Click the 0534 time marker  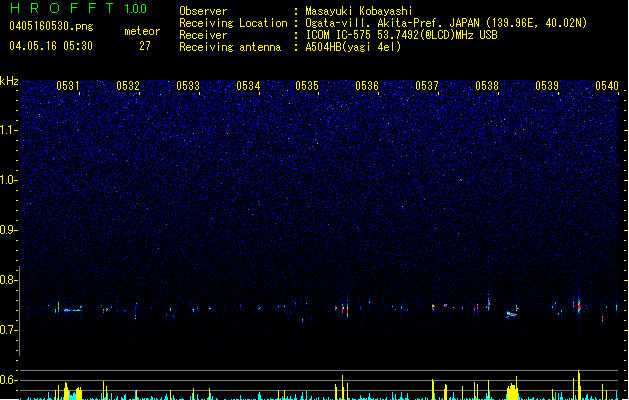coord(248,85)
